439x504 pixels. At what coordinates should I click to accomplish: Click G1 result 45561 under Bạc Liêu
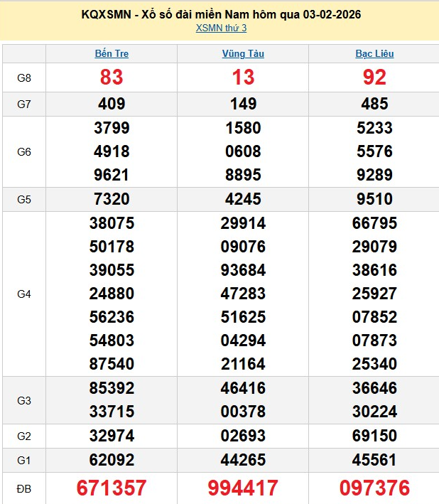pyautogui.click(x=374, y=461)
